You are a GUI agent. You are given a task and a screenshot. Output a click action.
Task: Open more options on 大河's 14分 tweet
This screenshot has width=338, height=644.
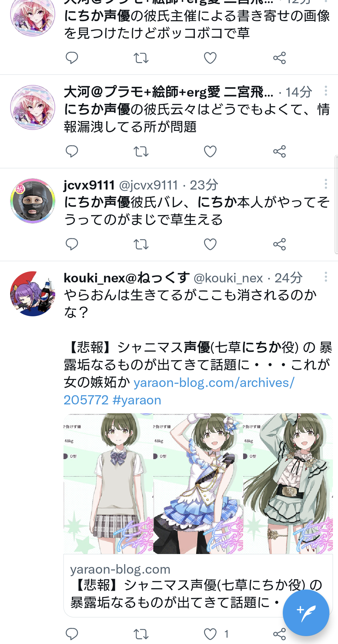click(x=326, y=91)
